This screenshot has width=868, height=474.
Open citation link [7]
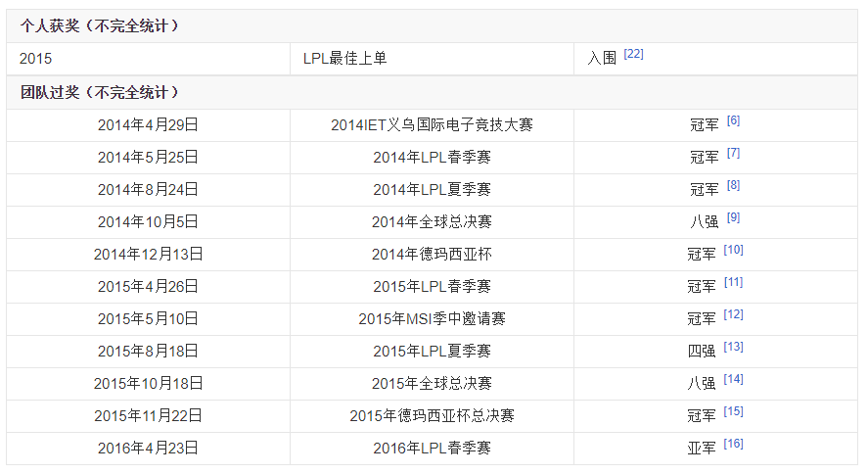733,153
